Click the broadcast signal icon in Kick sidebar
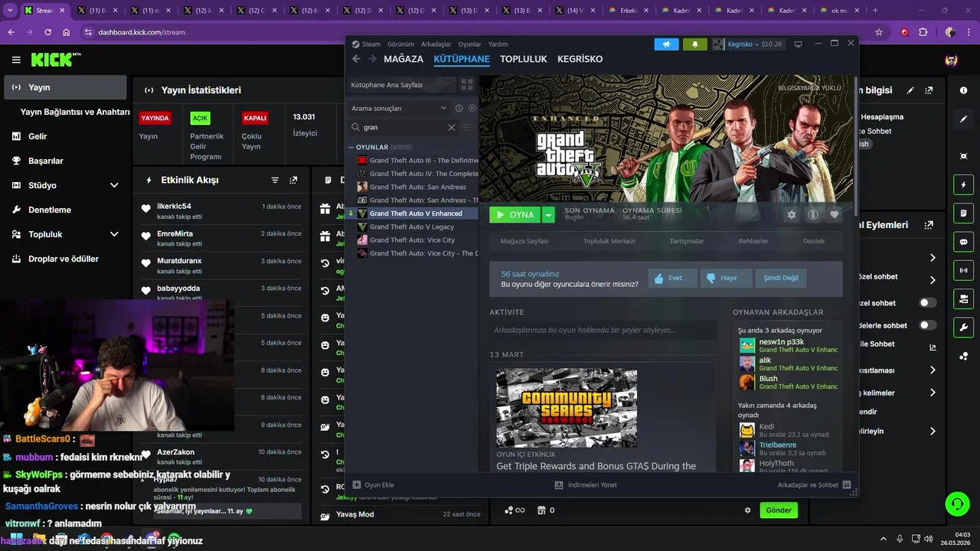Image resolution: width=980 pixels, height=551 pixels. (x=963, y=270)
